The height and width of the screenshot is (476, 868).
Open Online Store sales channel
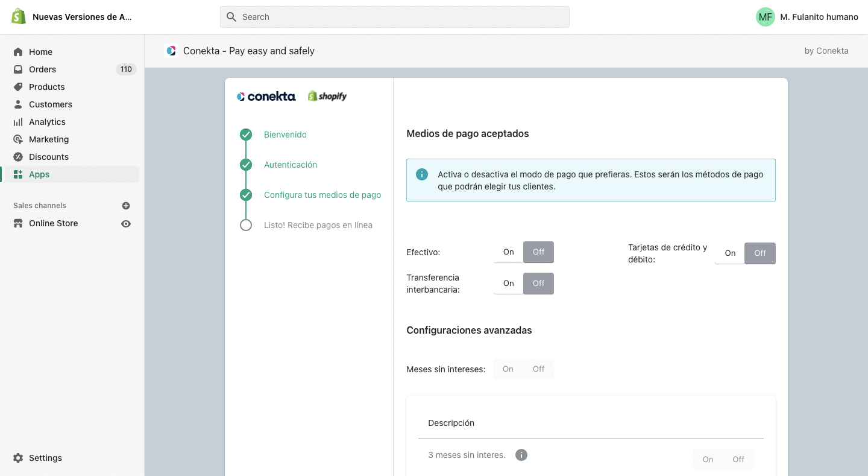[53, 223]
